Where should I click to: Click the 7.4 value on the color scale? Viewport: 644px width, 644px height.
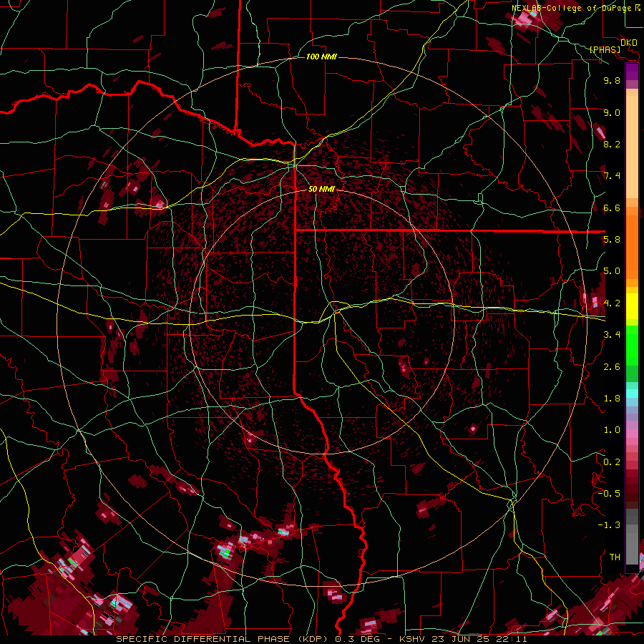tap(612, 176)
